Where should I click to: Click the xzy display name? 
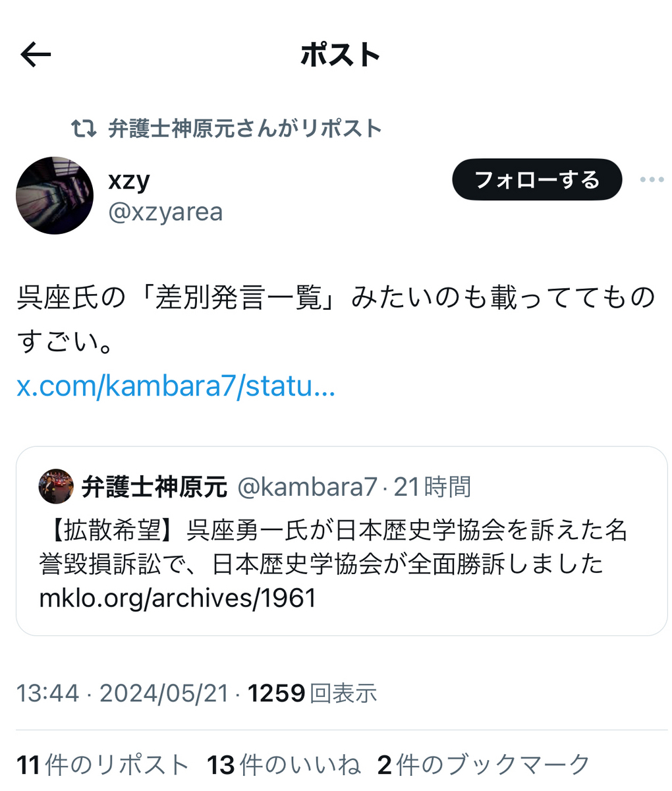[x=129, y=179]
